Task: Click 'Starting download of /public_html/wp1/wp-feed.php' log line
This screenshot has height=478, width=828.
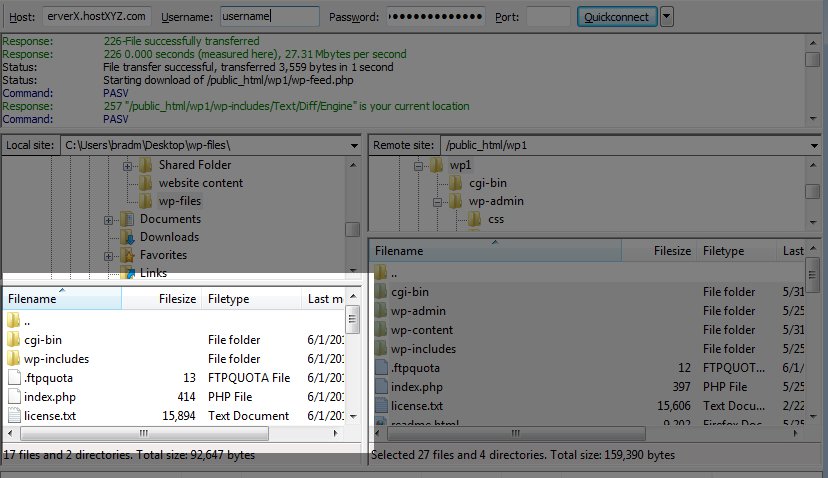Action: click(x=228, y=80)
